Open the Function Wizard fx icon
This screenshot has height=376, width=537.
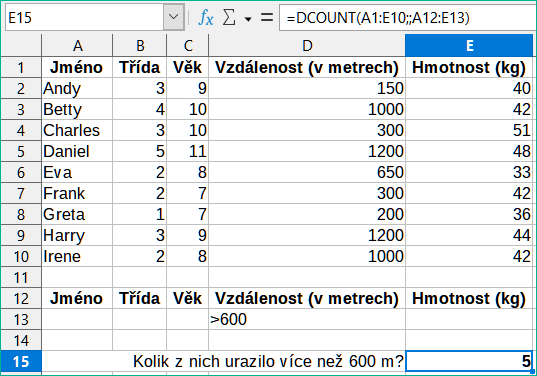click(206, 17)
